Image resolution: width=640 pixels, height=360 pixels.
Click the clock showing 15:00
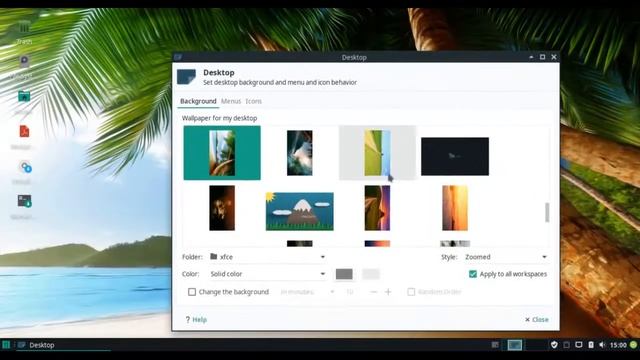pyautogui.click(x=618, y=345)
